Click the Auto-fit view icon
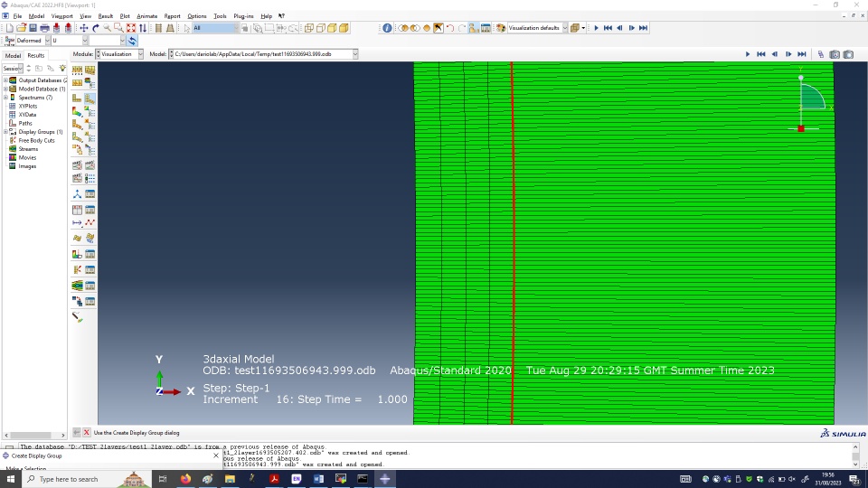The image size is (868, 488). point(131,28)
